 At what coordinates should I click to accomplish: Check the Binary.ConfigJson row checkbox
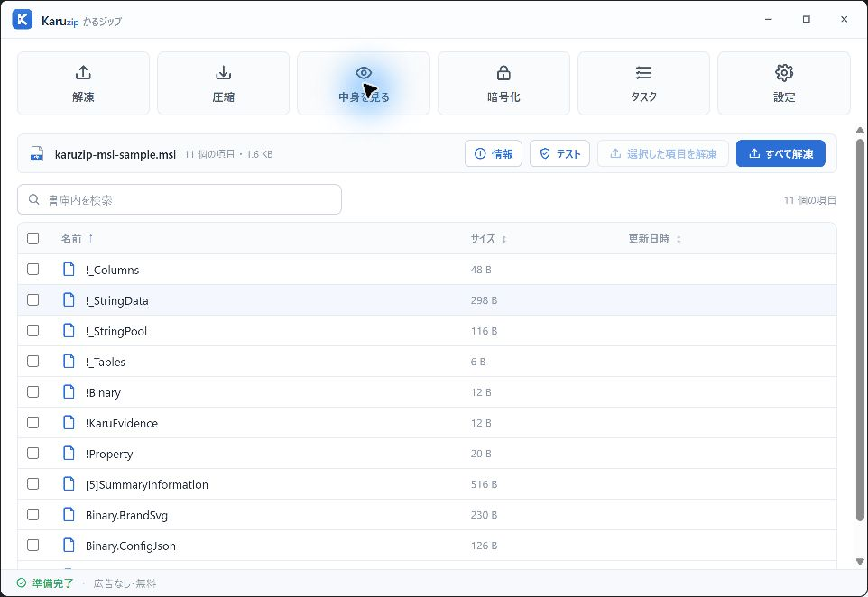33,546
